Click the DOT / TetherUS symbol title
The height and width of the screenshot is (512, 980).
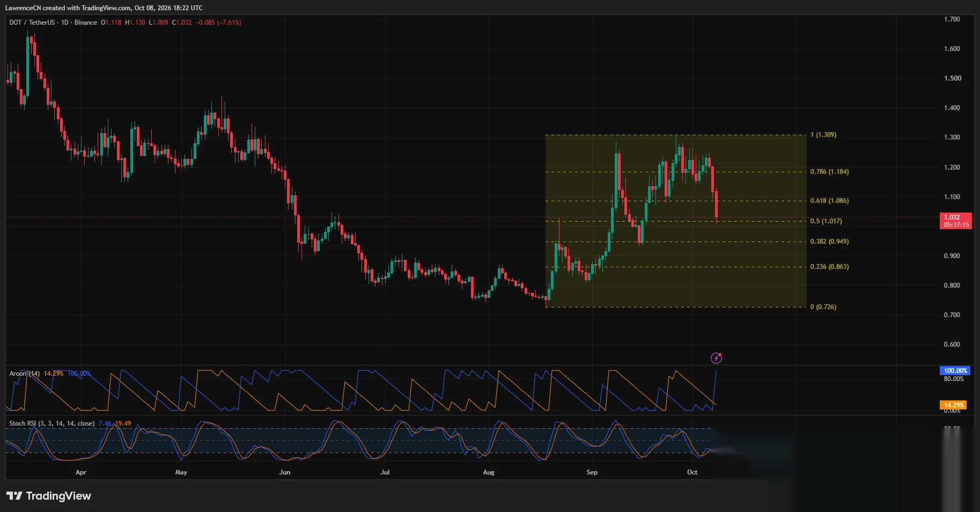pyautogui.click(x=32, y=23)
